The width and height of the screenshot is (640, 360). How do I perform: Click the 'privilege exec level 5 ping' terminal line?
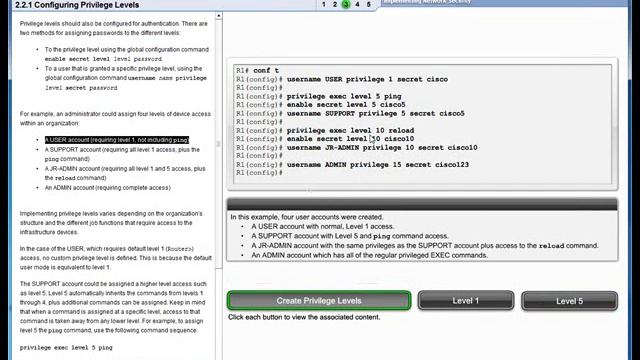(x=319, y=96)
